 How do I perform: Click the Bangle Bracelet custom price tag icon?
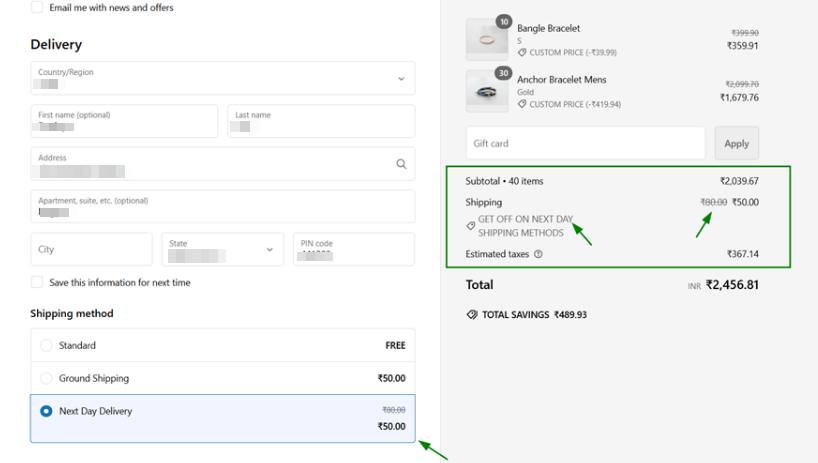click(x=522, y=53)
